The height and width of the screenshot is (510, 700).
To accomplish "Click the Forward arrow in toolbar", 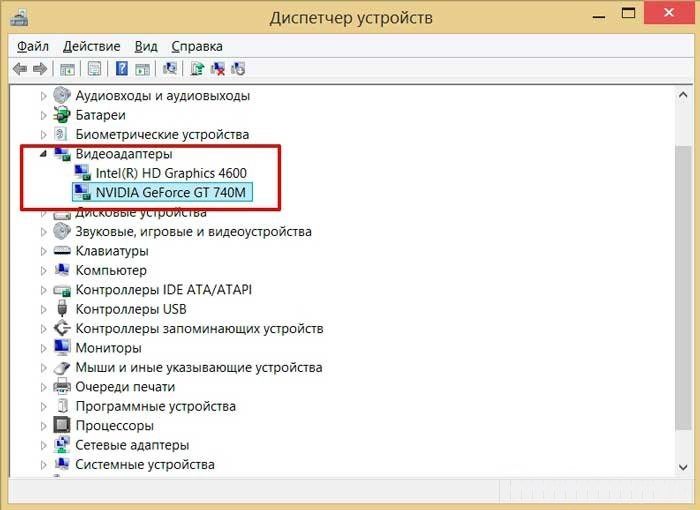I will pyautogui.click(x=40, y=69).
